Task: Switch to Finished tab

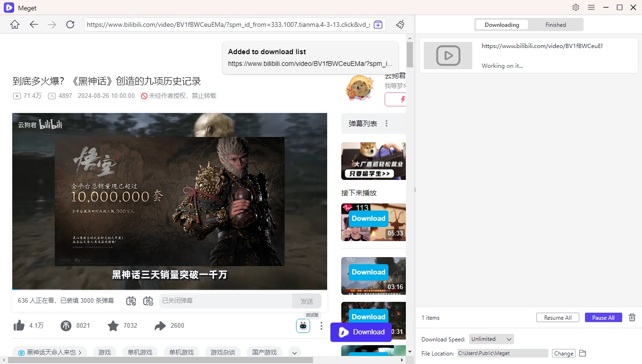Action: [x=556, y=24]
